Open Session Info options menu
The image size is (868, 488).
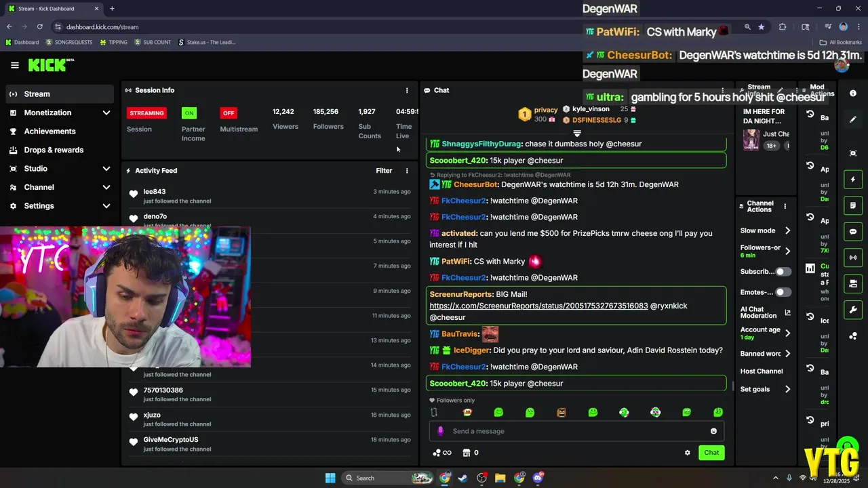coord(407,90)
